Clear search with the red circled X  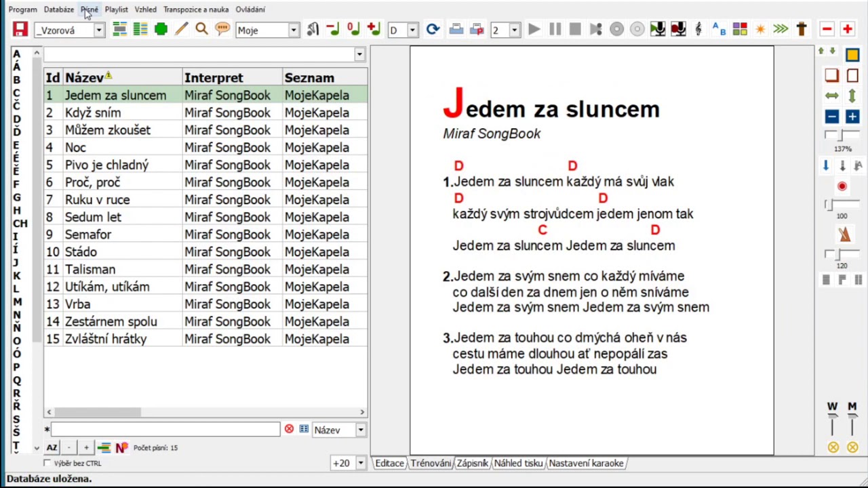click(289, 429)
